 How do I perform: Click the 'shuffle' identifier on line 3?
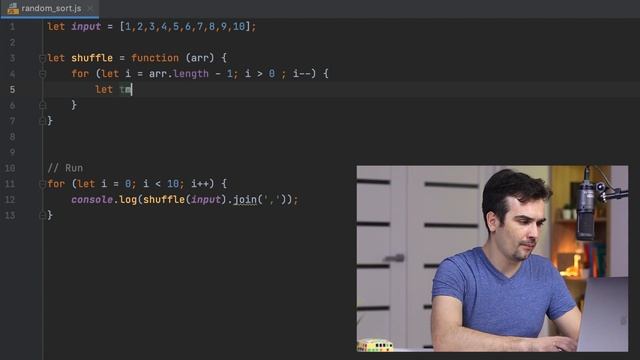click(92, 58)
